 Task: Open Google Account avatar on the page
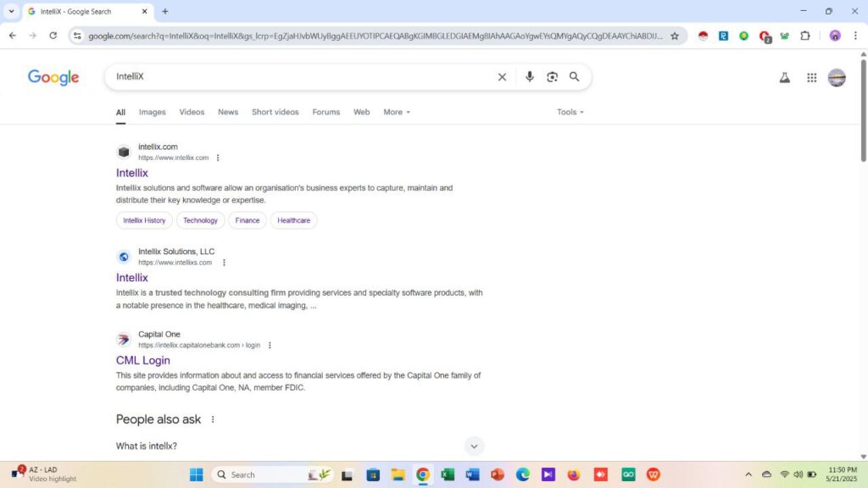(837, 77)
